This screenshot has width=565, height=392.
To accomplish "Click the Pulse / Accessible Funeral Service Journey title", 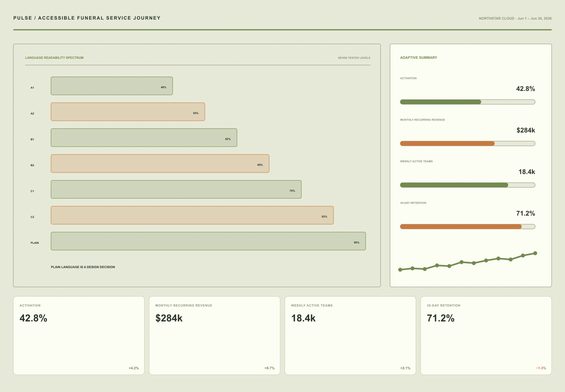I will 87,18.
